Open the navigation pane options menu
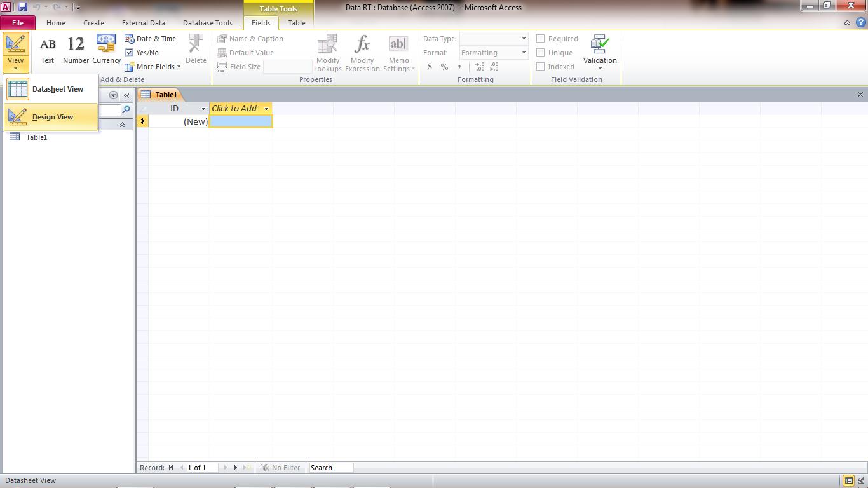868x488 pixels. (x=113, y=95)
